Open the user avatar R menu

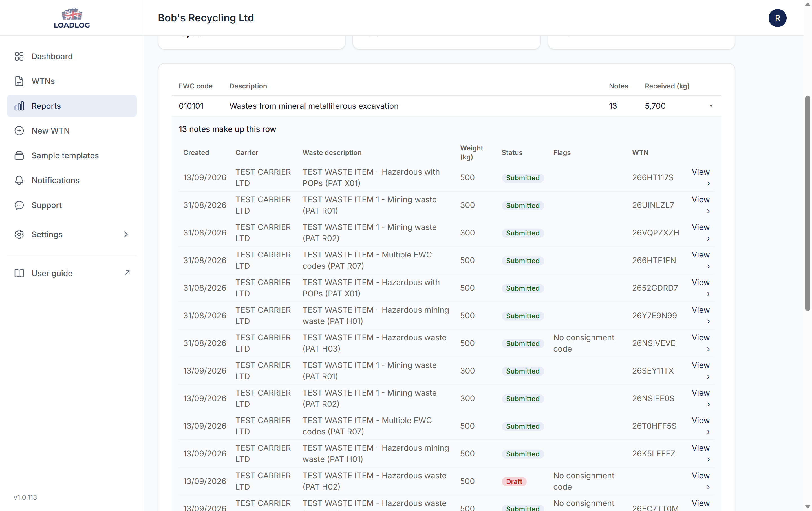[777, 18]
